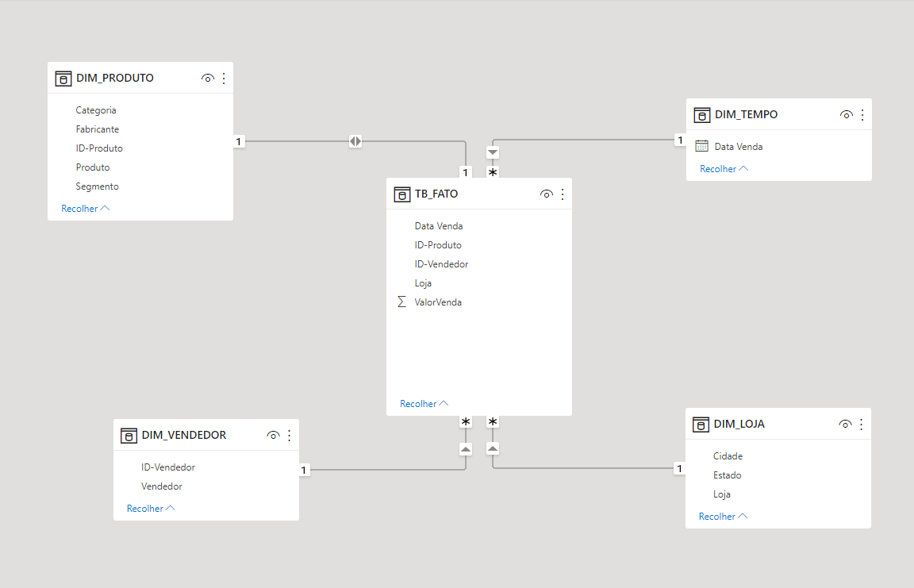Click the filter direction arrow on DIM_TEMPO relationship
This screenshot has width=914, height=588.
point(493,152)
